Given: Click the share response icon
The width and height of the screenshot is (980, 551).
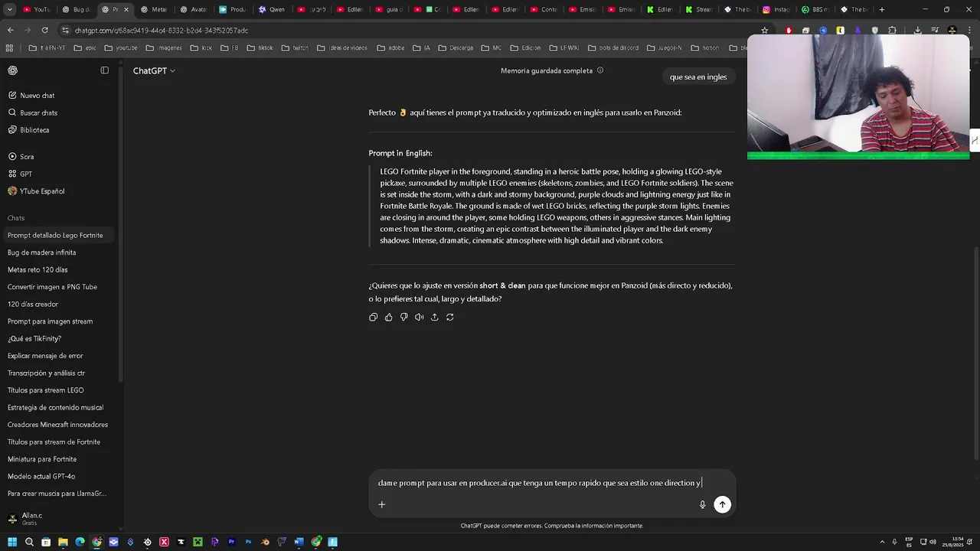Looking at the screenshot, I should point(434,317).
